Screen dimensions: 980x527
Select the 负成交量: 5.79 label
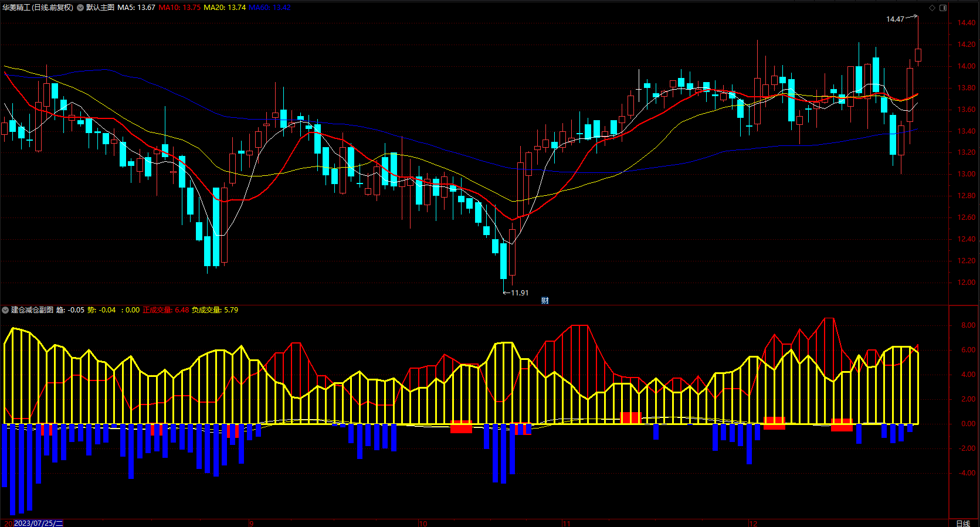point(215,310)
